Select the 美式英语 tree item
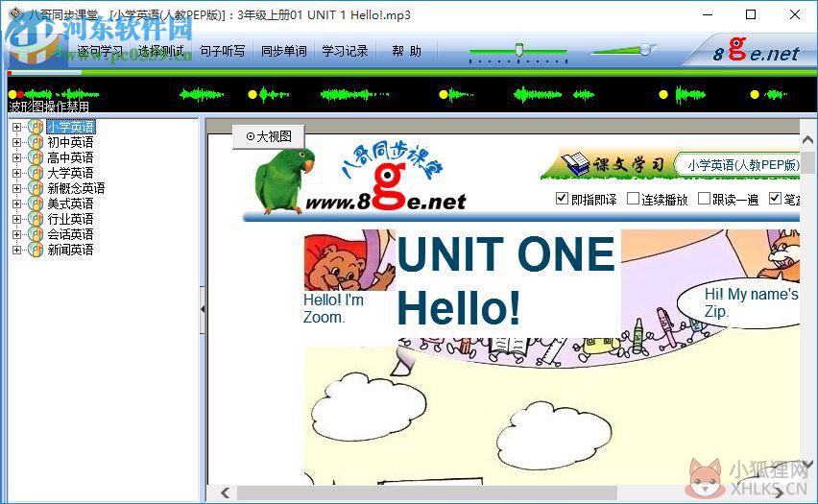Image resolution: width=818 pixels, height=504 pixels. (70, 204)
